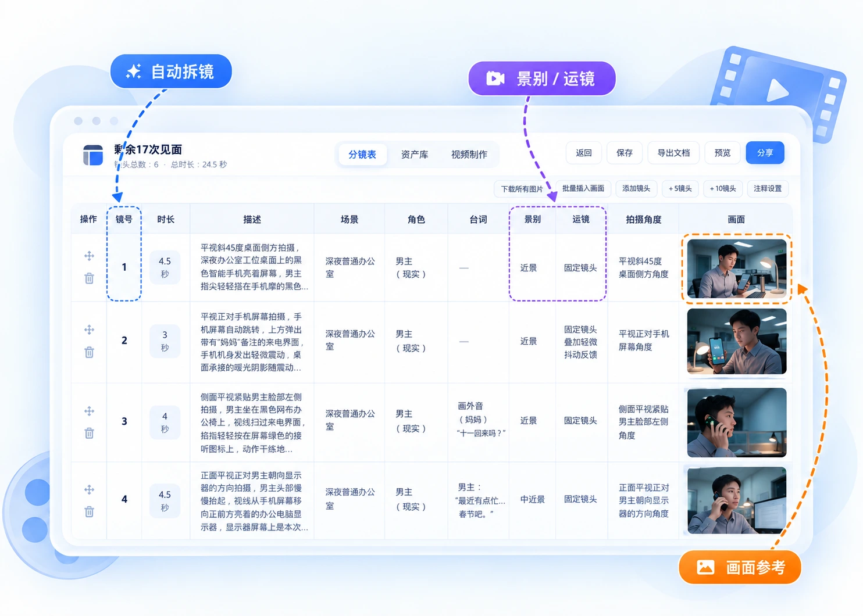Click the move handle icon for shot 3
Viewport: 863px width, 616px height.
[89, 411]
